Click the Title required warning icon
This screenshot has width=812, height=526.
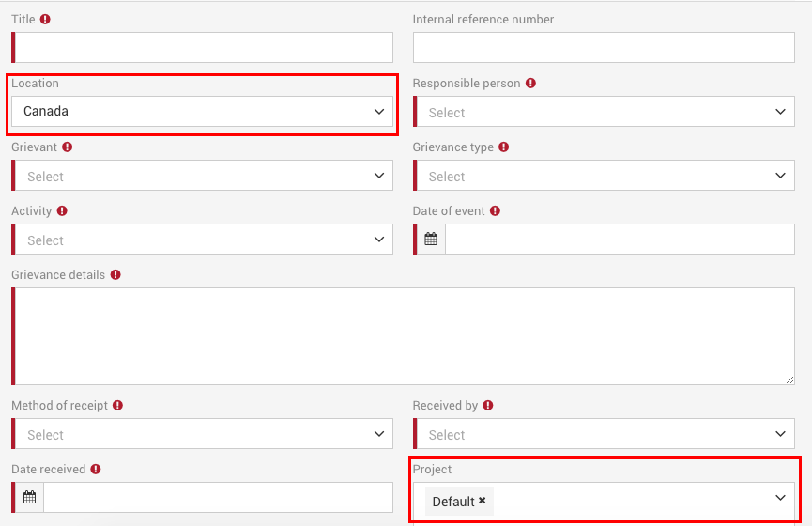[x=45, y=20]
